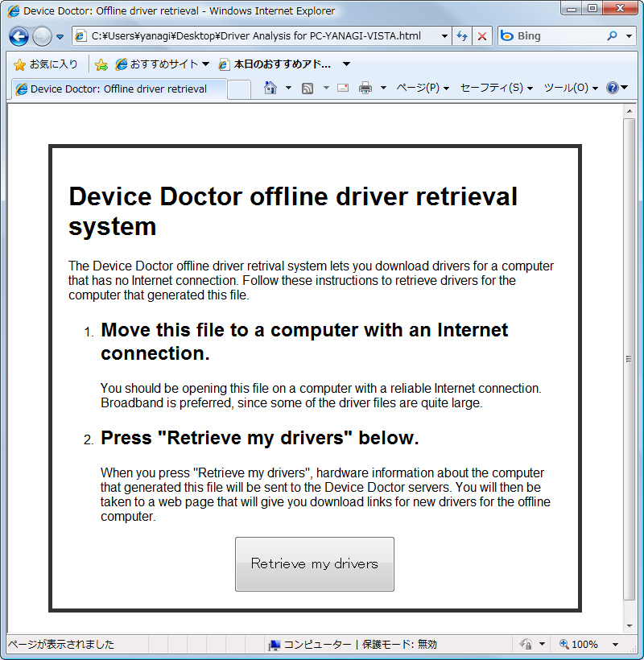Open the recent pages dropdown arrow
The image size is (644, 660).
[60, 37]
